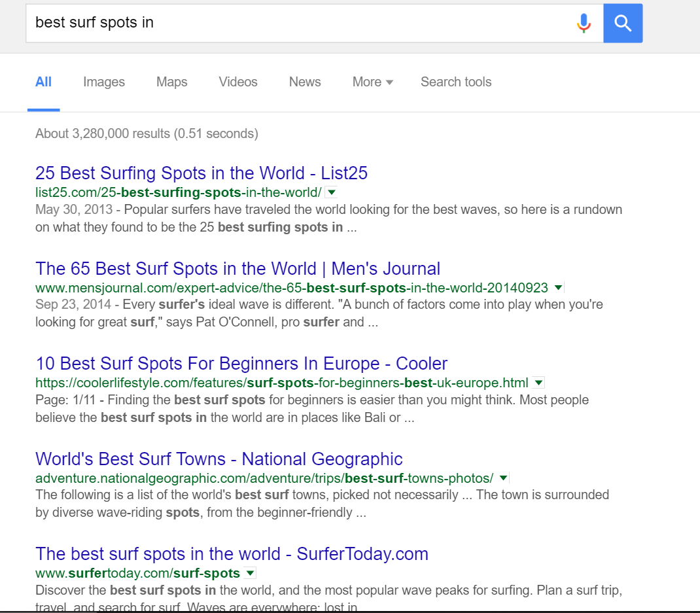Click the 'Discover the best surf spots' snippet

click(328, 597)
